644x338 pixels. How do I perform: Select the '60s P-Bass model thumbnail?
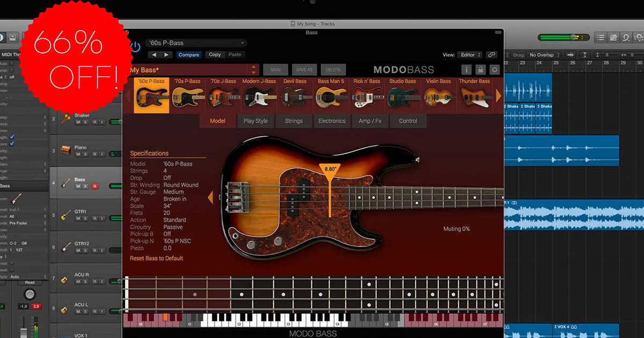point(151,95)
